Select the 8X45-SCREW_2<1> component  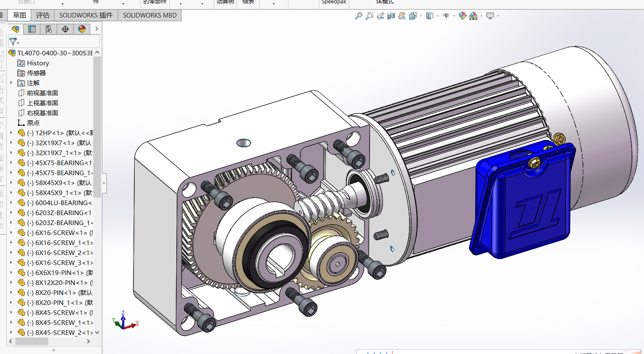click(x=55, y=332)
